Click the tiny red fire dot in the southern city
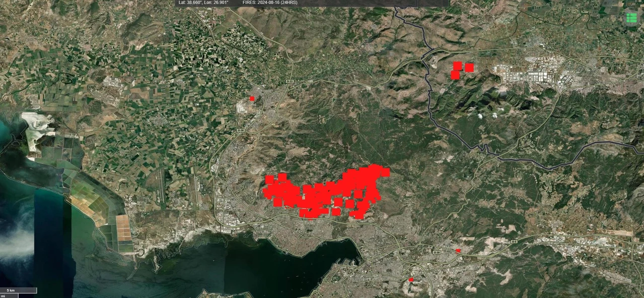Image resolution: width=644 pixels, height=298 pixels. click(411, 280)
